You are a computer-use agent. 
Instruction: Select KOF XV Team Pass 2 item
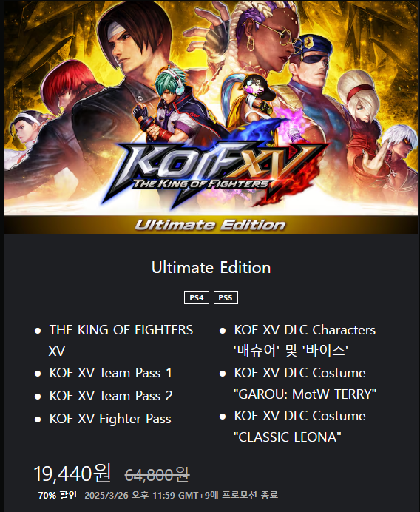tap(111, 396)
